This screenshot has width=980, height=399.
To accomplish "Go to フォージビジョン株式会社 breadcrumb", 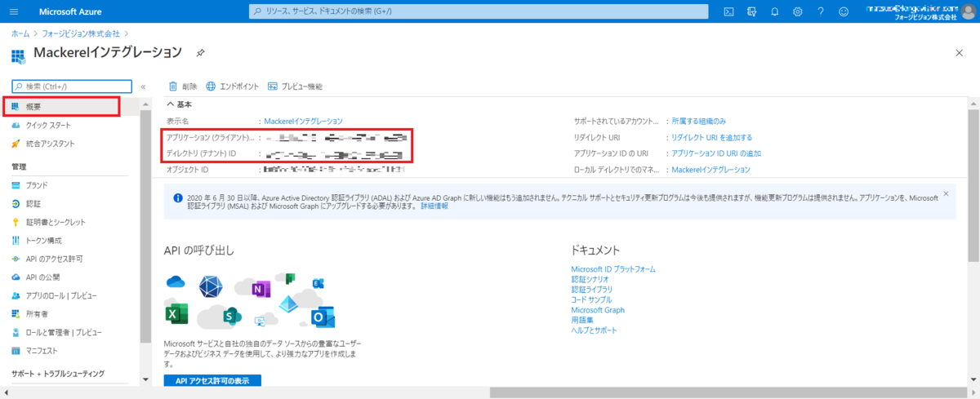I will 81,33.
